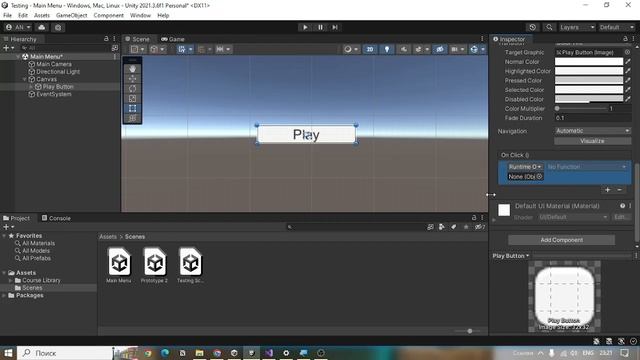
Task: Select the Prototype 2 scene asset
Action: click(154, 265)
